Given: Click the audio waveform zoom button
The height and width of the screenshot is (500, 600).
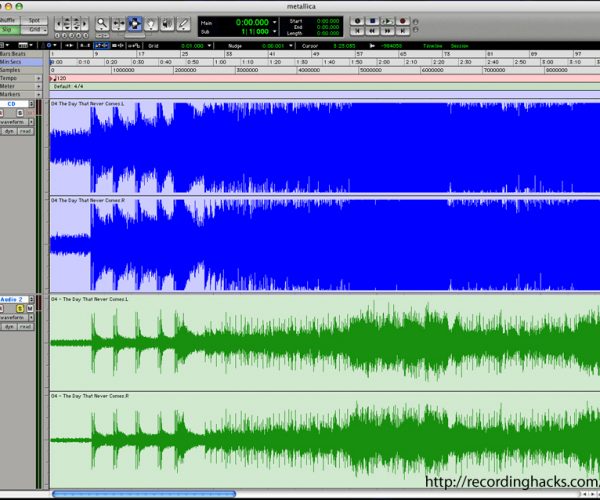Looking at the screenshot, I should [67, 24].
